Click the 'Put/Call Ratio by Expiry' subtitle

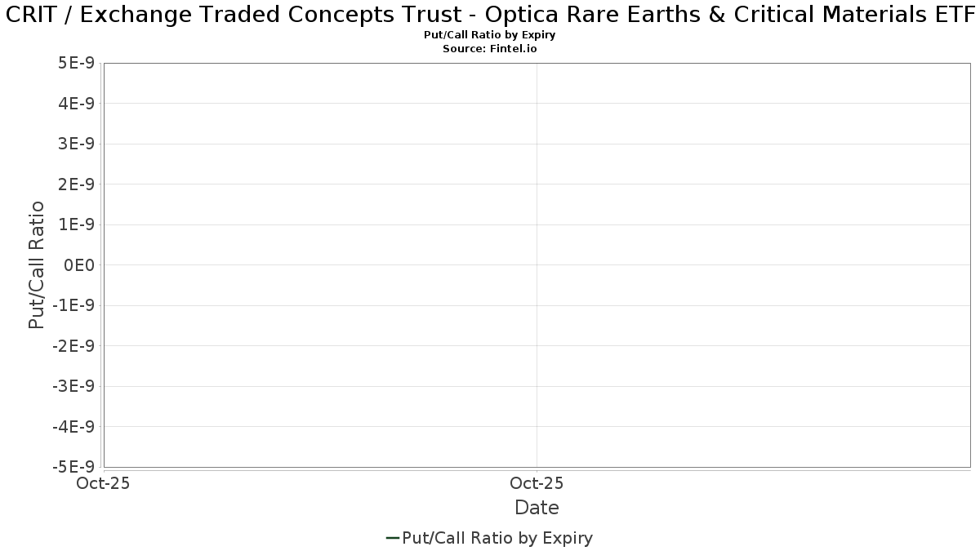coord(490,36)
